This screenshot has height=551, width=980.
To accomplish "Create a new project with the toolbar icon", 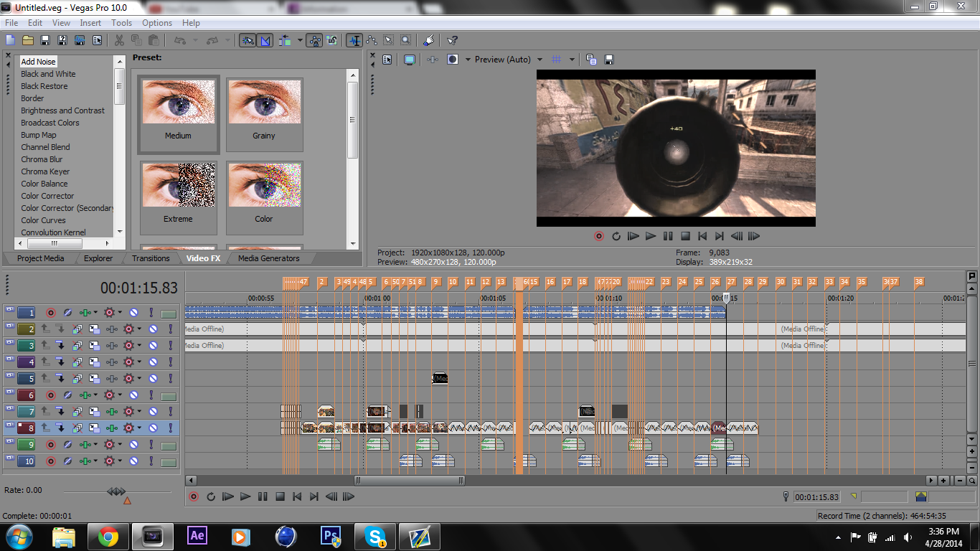I will coord(10,40).
